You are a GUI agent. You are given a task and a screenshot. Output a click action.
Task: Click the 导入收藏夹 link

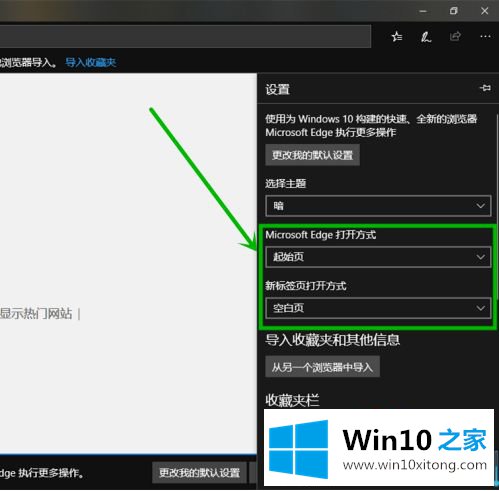[x=91, y=62]
